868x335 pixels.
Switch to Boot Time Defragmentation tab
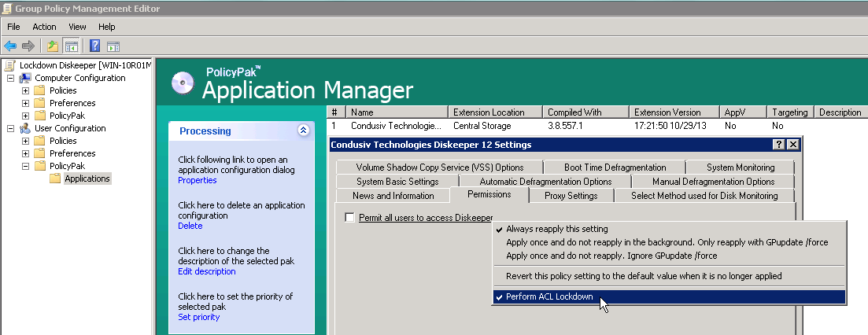[615, 167]
